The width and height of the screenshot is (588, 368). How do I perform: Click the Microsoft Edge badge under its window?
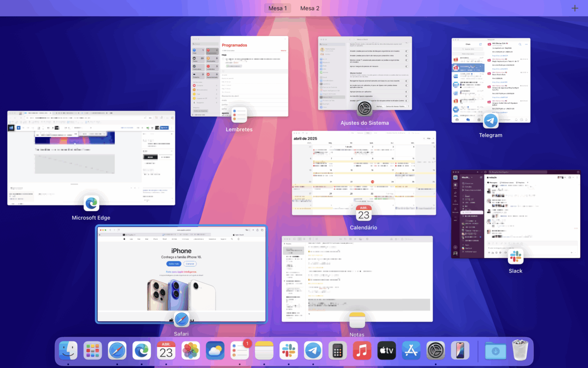(x=91, y=203)
